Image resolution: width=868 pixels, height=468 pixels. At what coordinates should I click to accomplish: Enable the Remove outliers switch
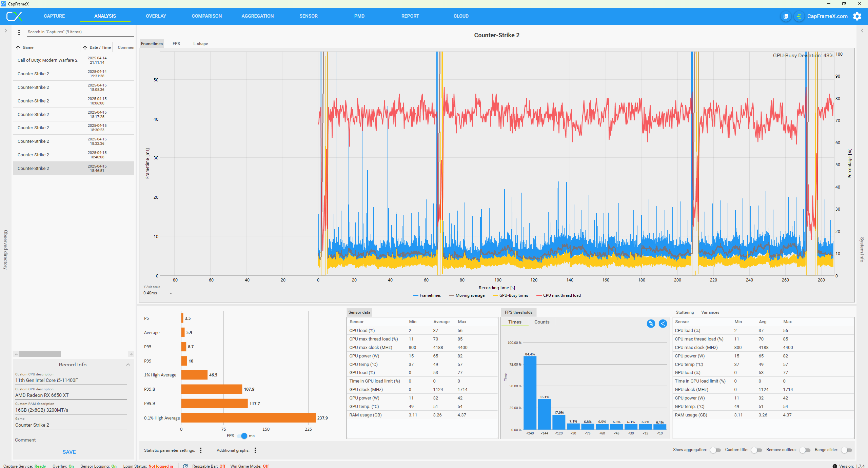pyautogui.click(x=805, y=450)
